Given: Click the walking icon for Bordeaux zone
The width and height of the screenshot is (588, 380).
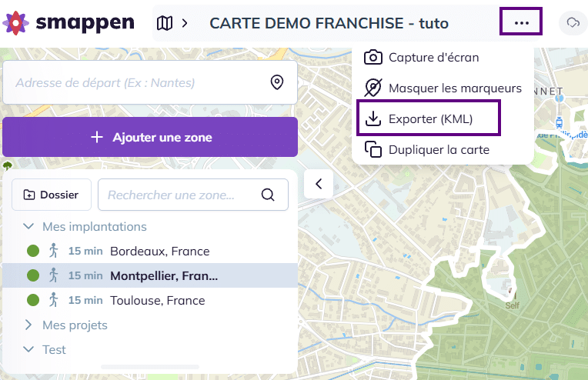Looking at the screenshot, I should click(x=53, y=251).
